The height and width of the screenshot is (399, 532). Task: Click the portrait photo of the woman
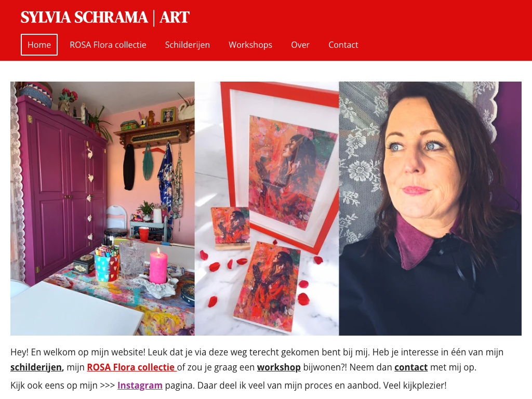430,208
